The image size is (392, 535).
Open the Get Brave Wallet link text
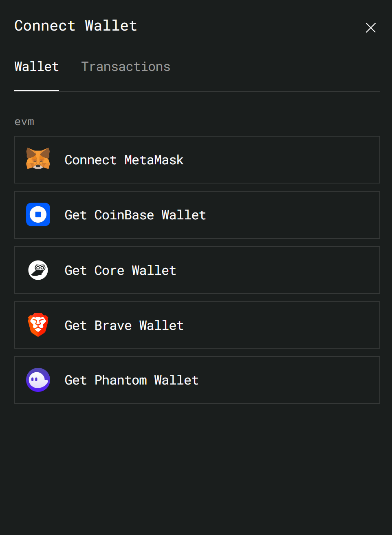[x=124, y=325]
